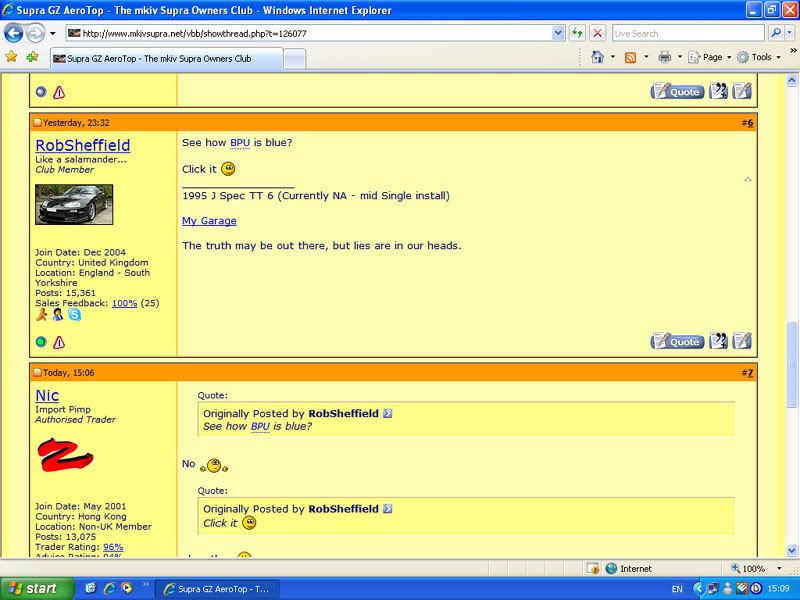Expand the address bar history dropdown
This screenshot has width=800, height=600.
[558, 34]
